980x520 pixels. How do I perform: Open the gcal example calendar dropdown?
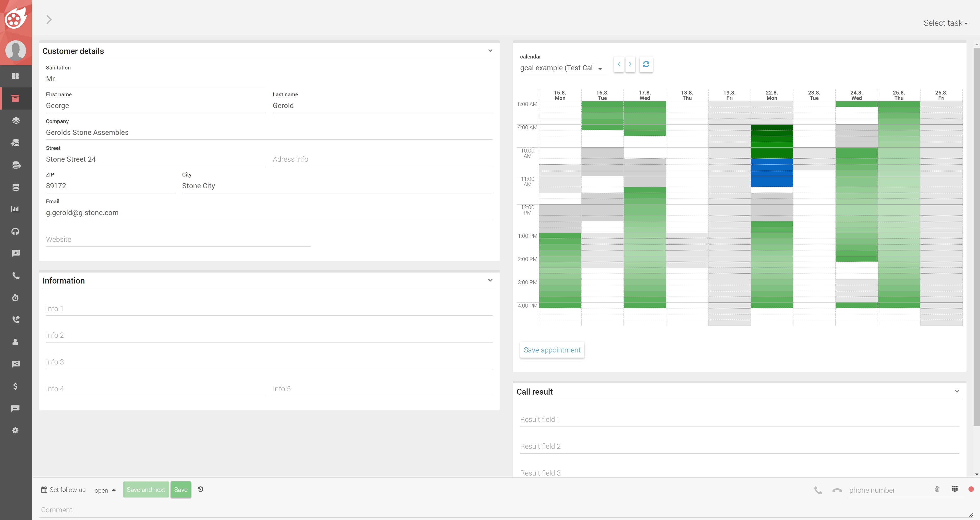pyautogui.click(x=561, y=68)
